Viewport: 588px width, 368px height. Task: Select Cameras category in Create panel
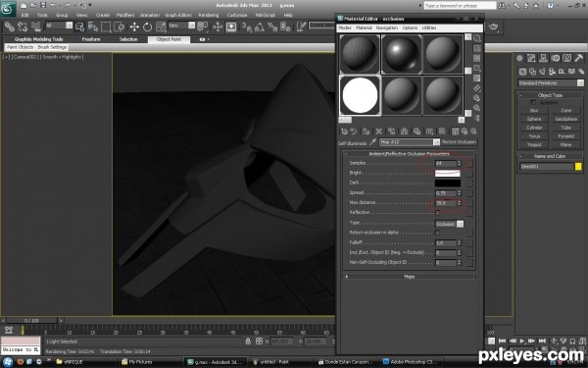552,72
